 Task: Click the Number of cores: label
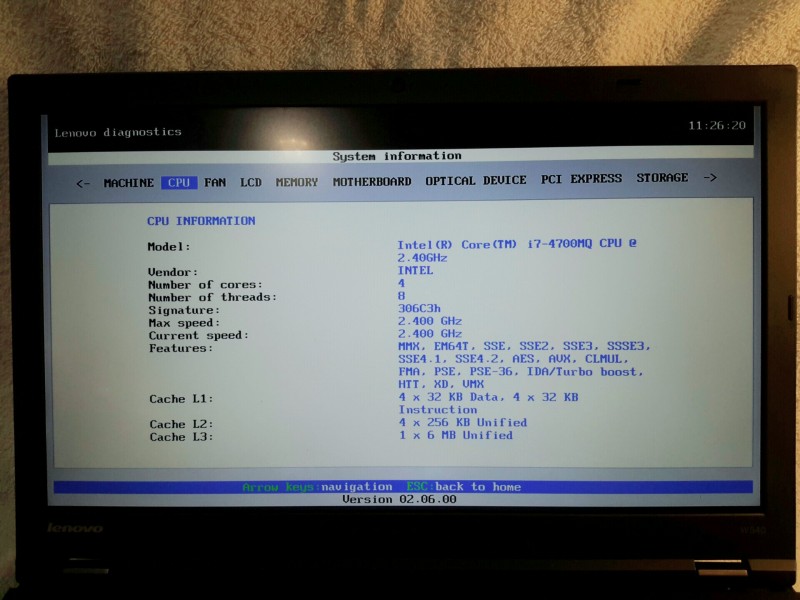coord(205,285)
